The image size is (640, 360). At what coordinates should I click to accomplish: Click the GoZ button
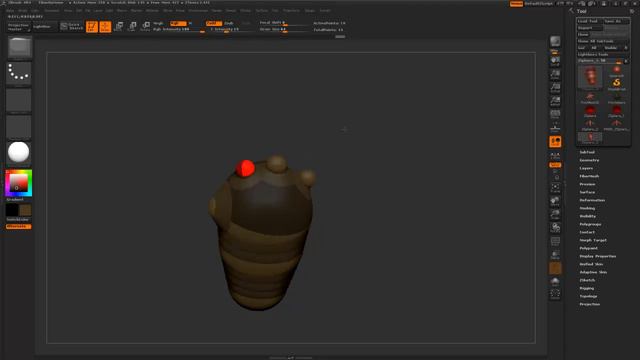tap(581, 48)
